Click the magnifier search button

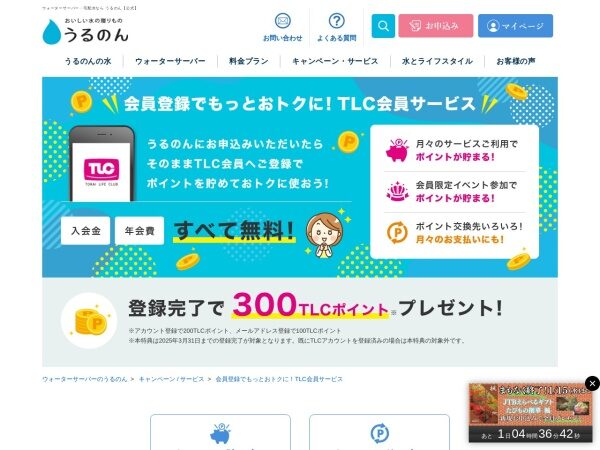click(x=383, y=26)
